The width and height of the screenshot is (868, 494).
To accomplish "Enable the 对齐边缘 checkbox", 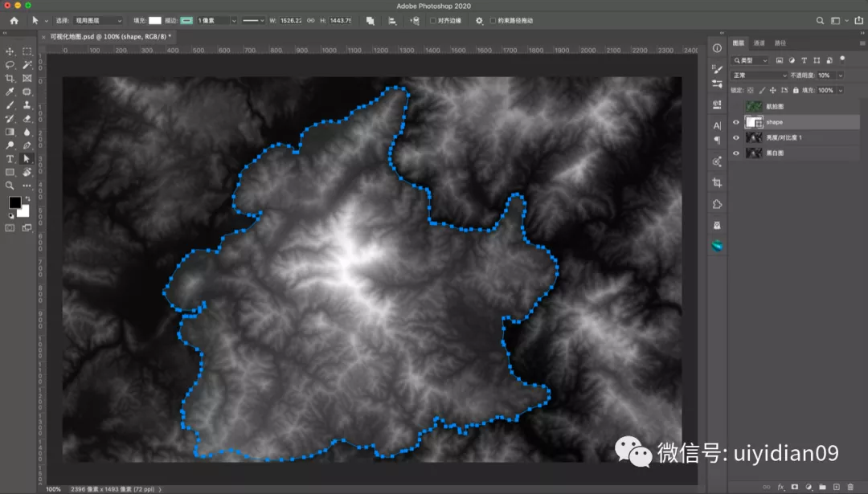I will [433, 20].
